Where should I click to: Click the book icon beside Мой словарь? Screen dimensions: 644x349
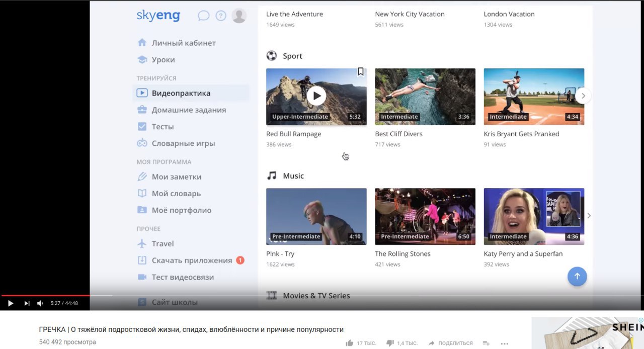point(142,194)
